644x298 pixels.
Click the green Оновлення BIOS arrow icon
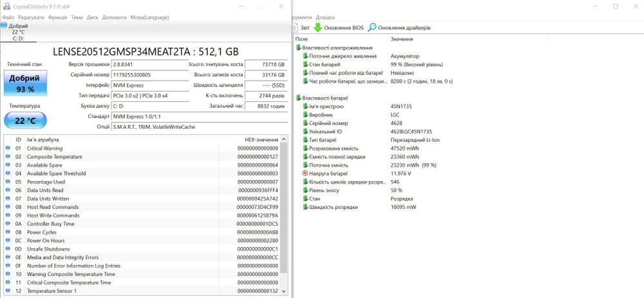pyautogui.click(x=318, y=28)
